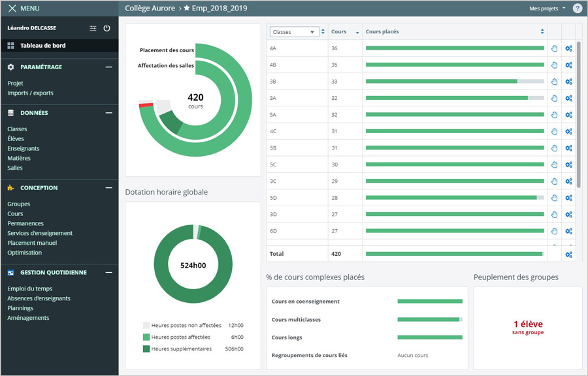
Task: Collapse the GESTION QUOTIDIENNE section
Action: (108, 273)
